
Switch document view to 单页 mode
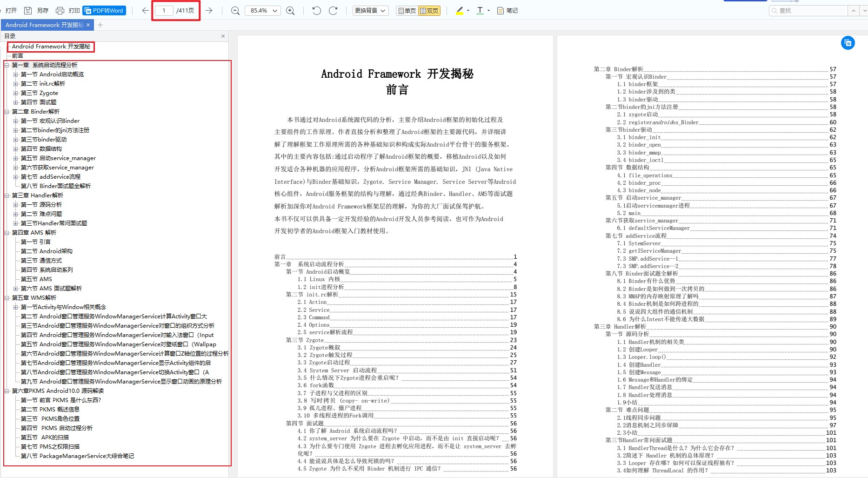[x=407, y=10]
